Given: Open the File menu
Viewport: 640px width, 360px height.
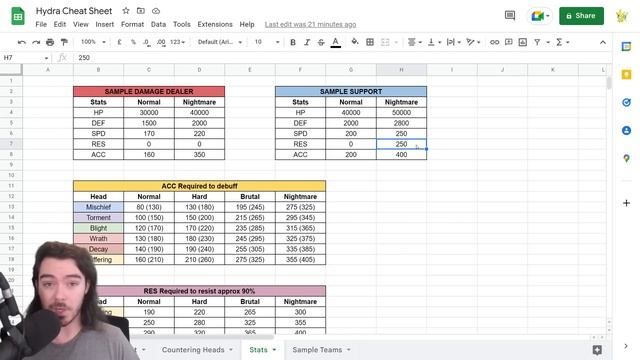Looking at the screenshot, I should tap(41, 24).
